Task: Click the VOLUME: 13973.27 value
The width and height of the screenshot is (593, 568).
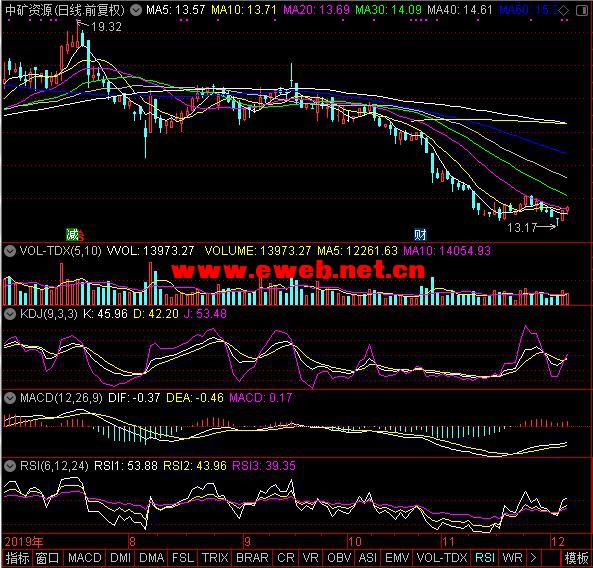Action: point(258,251)
